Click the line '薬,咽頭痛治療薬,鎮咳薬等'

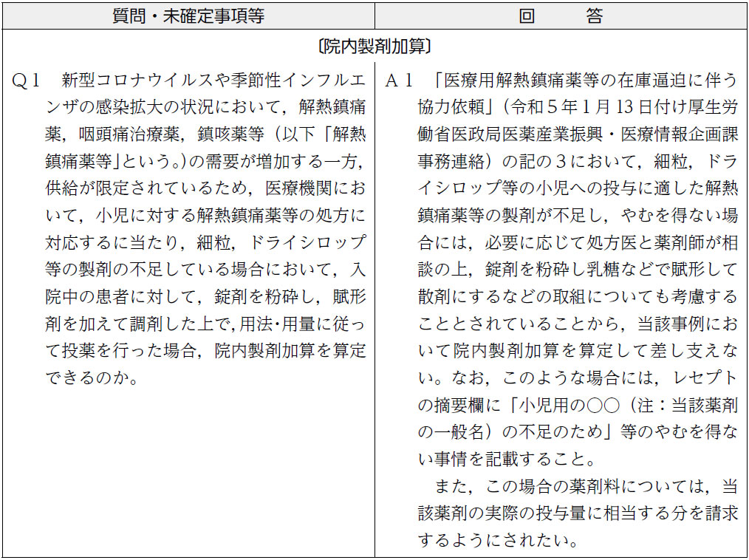coord(205,134)
